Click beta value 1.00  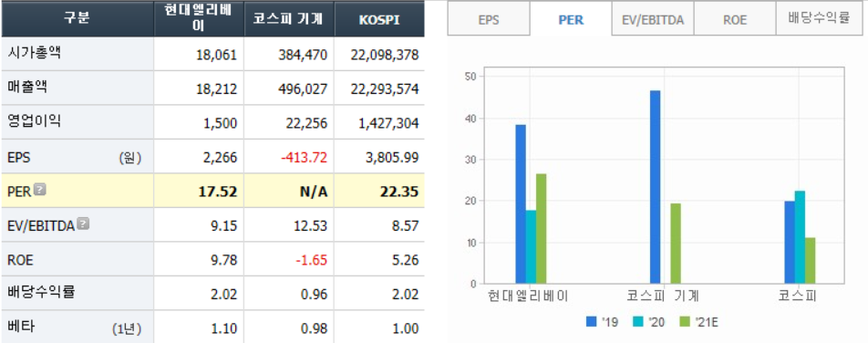[x=406, y=328]
